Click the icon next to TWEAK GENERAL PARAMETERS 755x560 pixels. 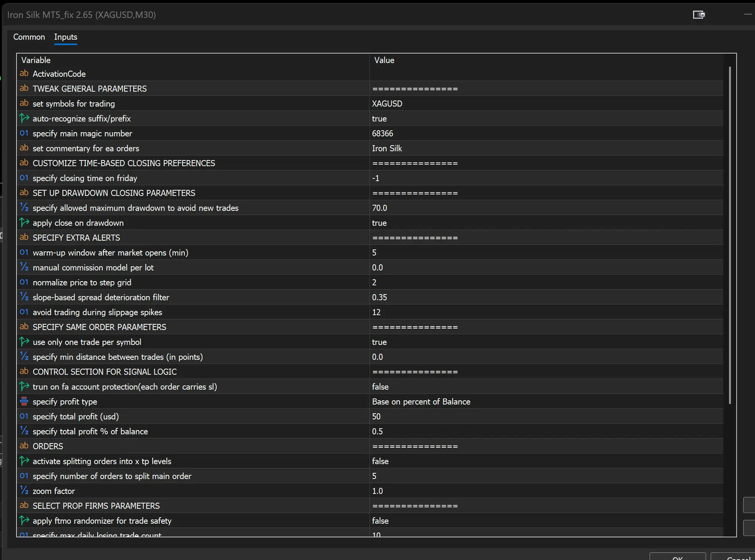[24, 88]
